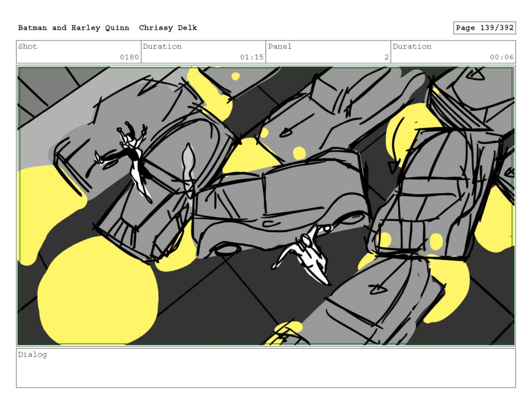The height and width of the screenshot is (412, 532).
Task: Click the 'Shot' label
Action: coord(28,46)
